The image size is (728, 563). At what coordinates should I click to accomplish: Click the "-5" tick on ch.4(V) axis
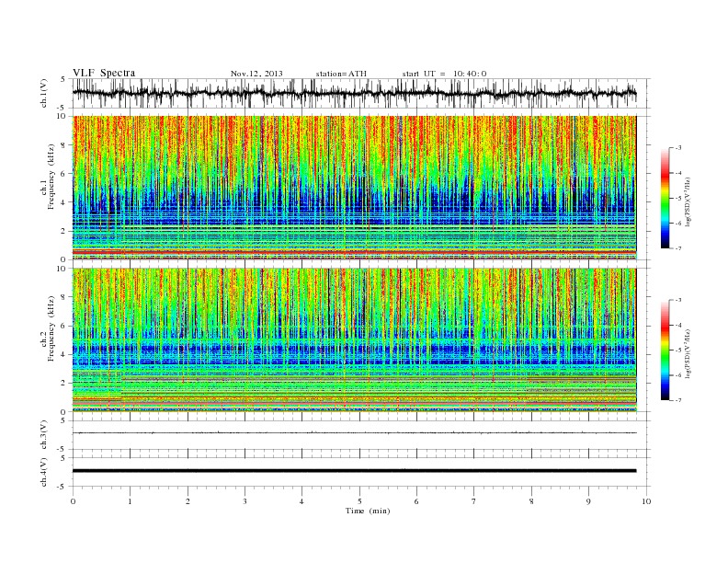[x=62, y=487]
